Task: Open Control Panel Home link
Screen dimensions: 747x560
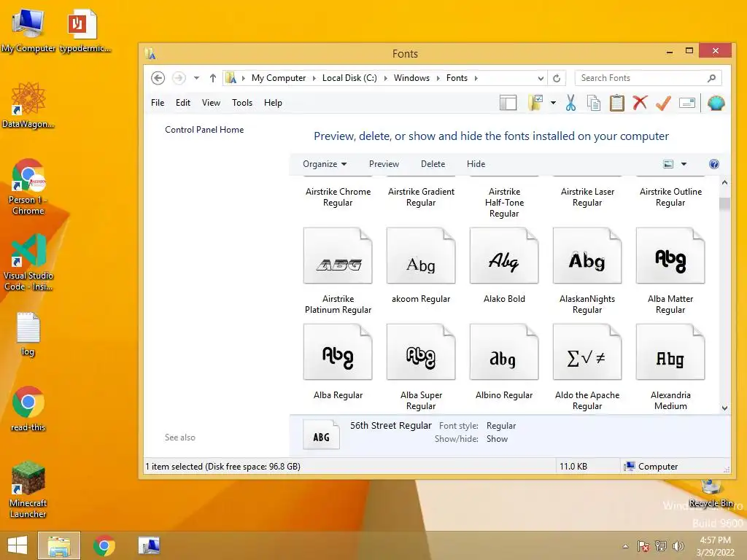Action: [x=204, y=130]
